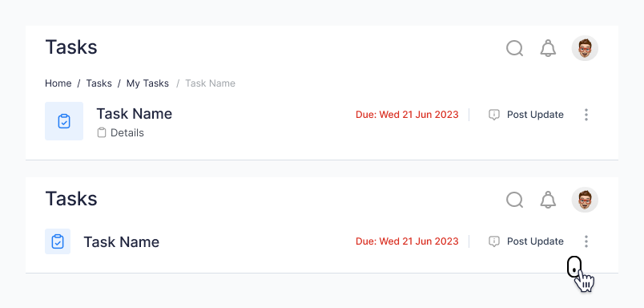The width and height of the screenshot is (644, 308).
Task: Click the greyed Task Name breadcrumb
Action: pos(211,83)
